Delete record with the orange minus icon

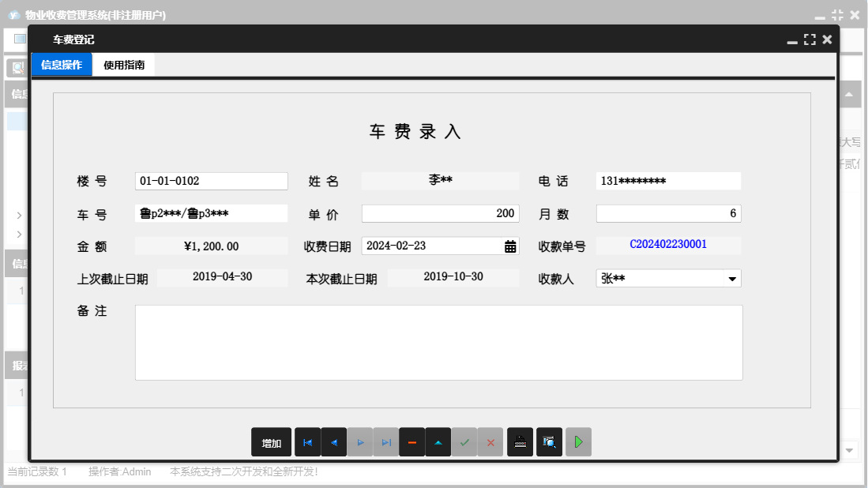pos(412,443)
